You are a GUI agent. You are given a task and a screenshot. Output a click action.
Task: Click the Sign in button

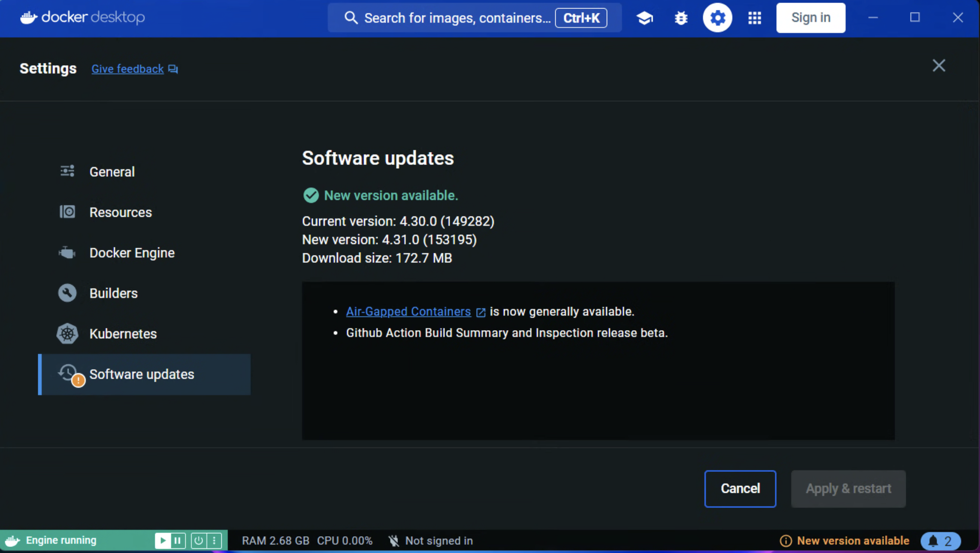(811, 18)
